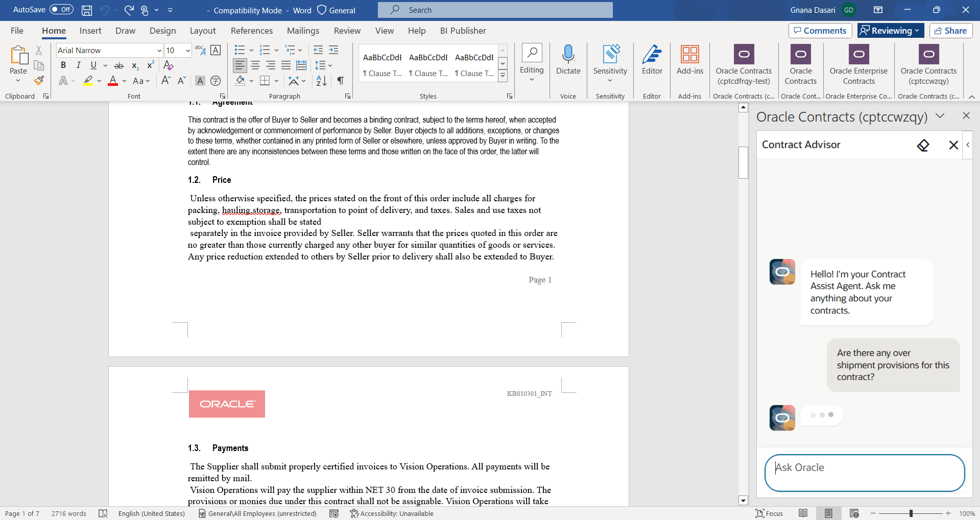
Task: Click the Ask Oracle input field
Action: pyautogui.click(x=865, y=473)
